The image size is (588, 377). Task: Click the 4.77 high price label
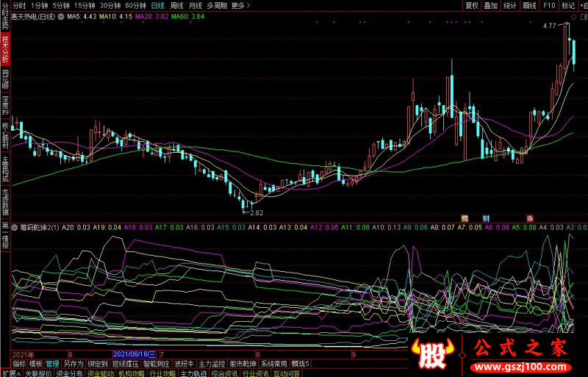point(549,26)
